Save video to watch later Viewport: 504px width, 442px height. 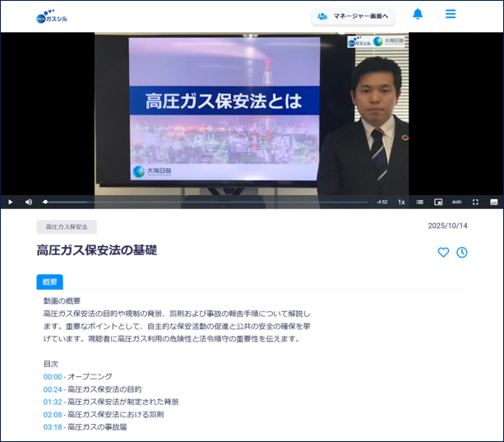[x=462, y=253]
